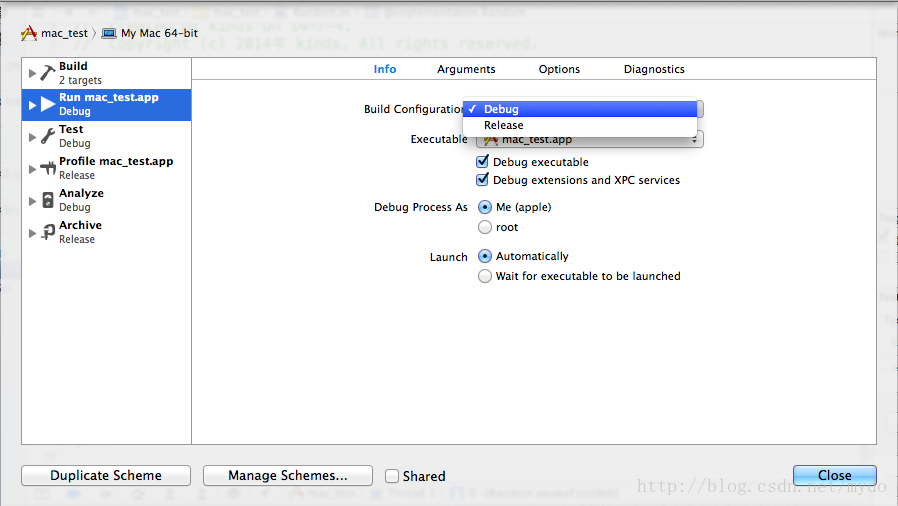This screenshot has width=898, height=506.
Task: Click the Build Configuration label
Action: [x=413, y=109]
